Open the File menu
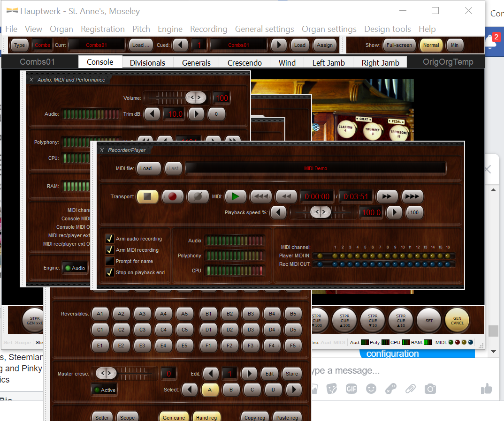Screen dimensions: 504x421 point(11,29)
